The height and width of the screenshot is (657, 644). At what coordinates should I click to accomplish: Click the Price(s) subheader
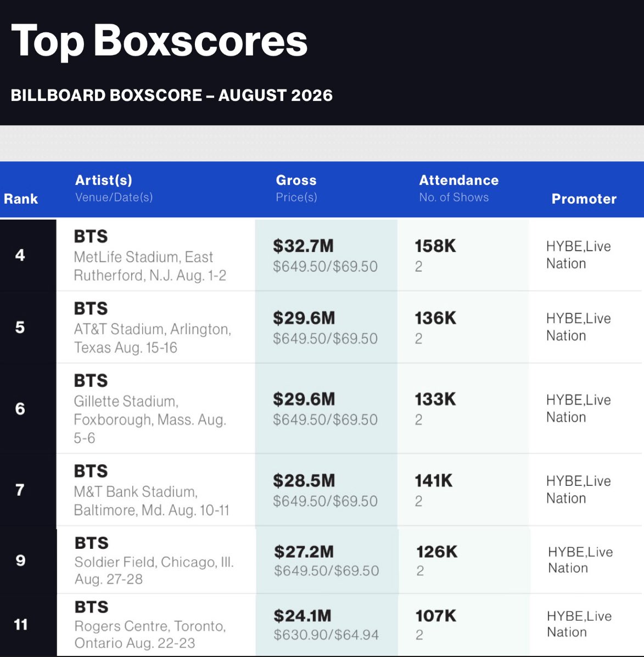(x=296, y=198)
